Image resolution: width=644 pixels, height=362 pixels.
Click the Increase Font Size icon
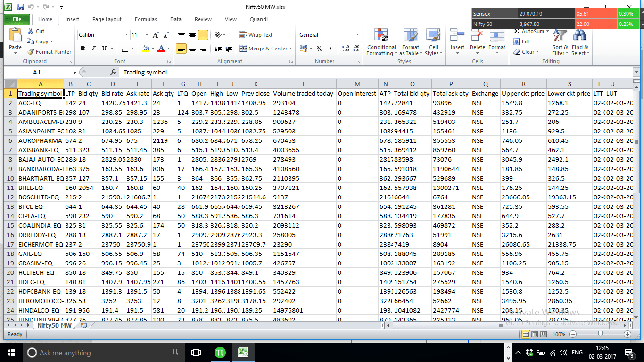point(156,35)
